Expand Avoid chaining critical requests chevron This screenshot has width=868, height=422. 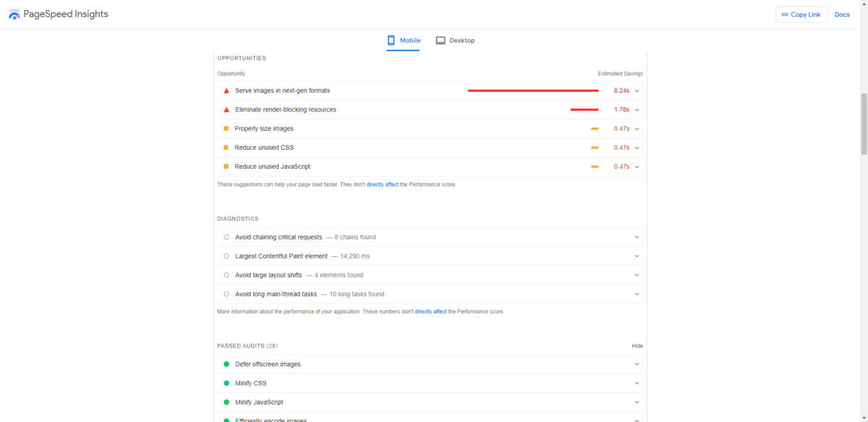point(637,237)
